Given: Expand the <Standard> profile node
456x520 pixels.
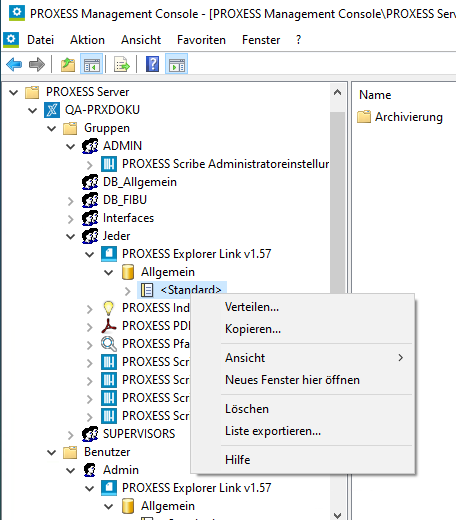Looking at the screenshot, I should (128, 291).
